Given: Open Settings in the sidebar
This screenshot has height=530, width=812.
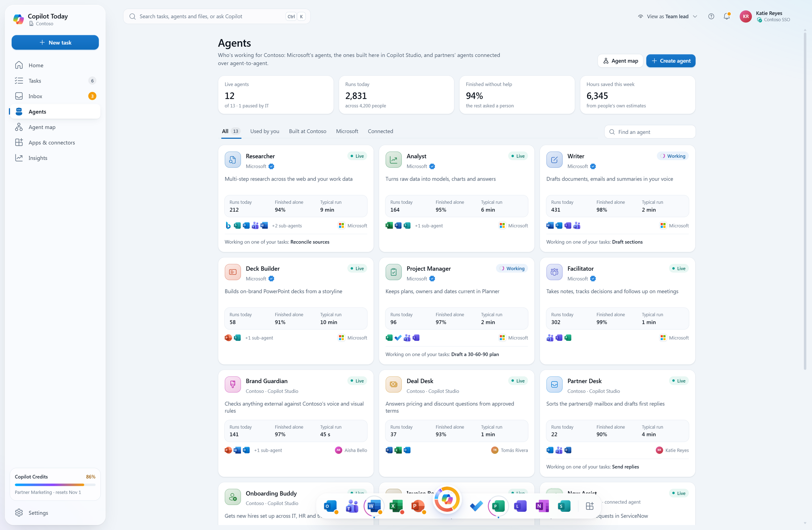Looking at the screenshot, I should tap(55, 513).
